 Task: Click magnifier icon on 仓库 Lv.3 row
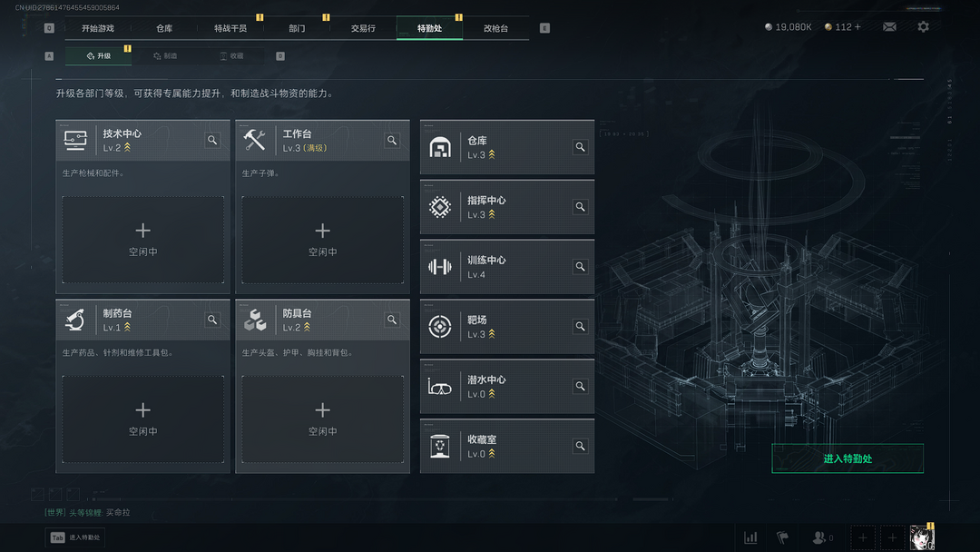[580, 147]
